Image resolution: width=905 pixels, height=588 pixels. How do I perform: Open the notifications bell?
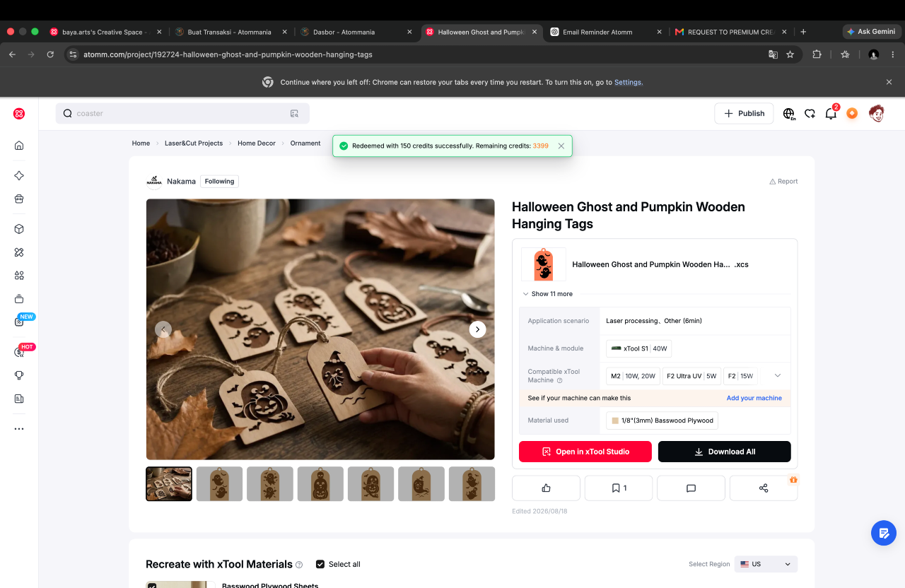click(x=831, y=114)
